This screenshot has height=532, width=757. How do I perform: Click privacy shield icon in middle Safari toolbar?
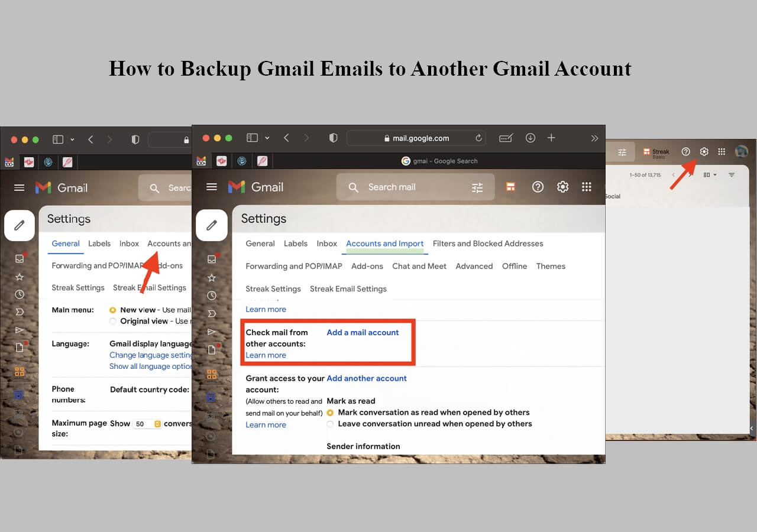point(333,138)
